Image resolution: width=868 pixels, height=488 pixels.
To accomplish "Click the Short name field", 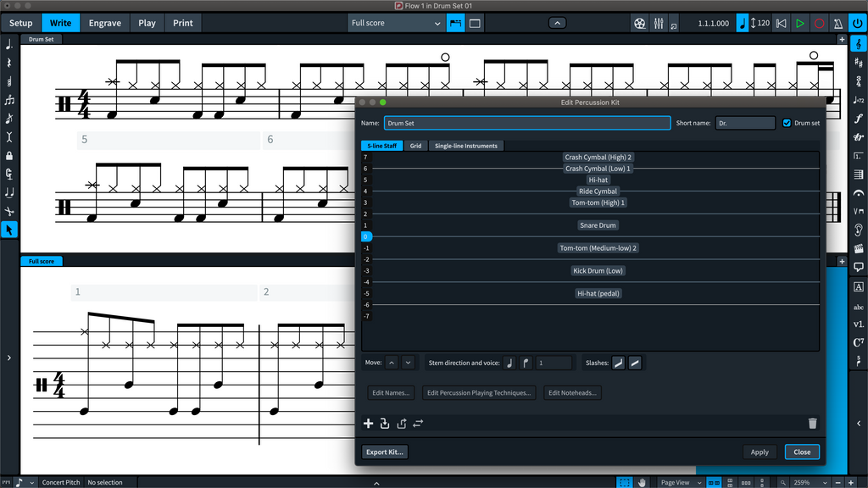I will click(x=745, y=123).
